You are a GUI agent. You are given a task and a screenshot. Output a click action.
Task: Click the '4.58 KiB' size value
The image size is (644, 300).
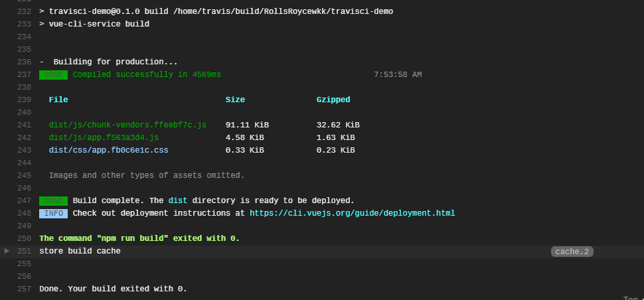coord(245,138)
